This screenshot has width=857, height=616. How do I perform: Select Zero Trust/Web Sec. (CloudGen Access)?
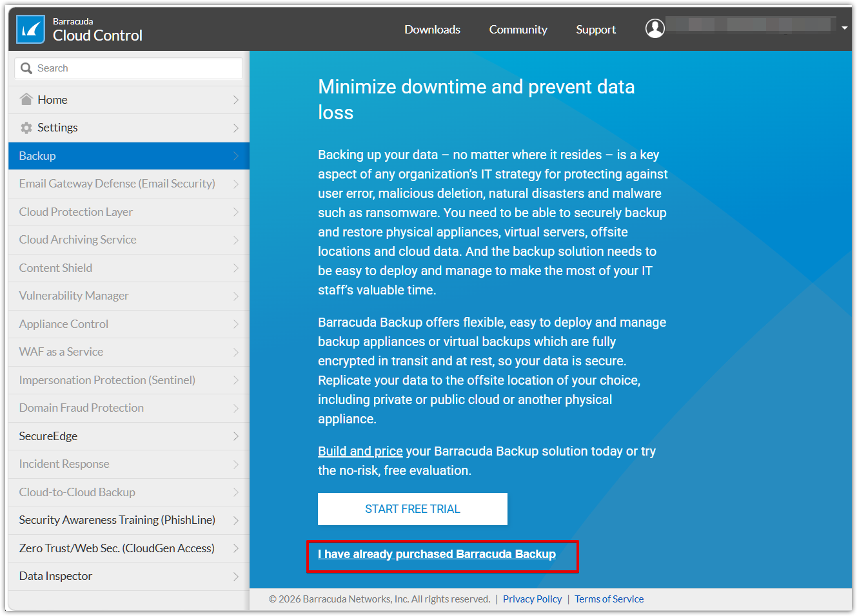pos(129,548)
